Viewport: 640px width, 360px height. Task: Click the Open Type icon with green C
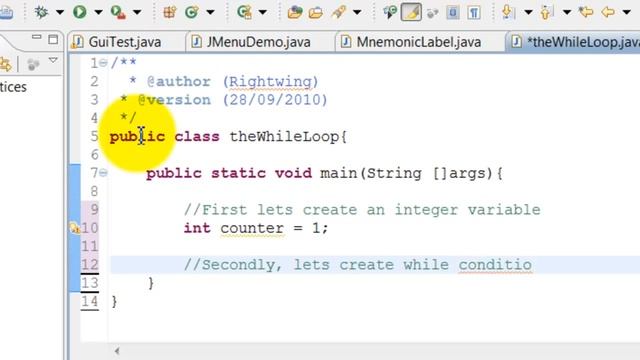coord(244,12)
